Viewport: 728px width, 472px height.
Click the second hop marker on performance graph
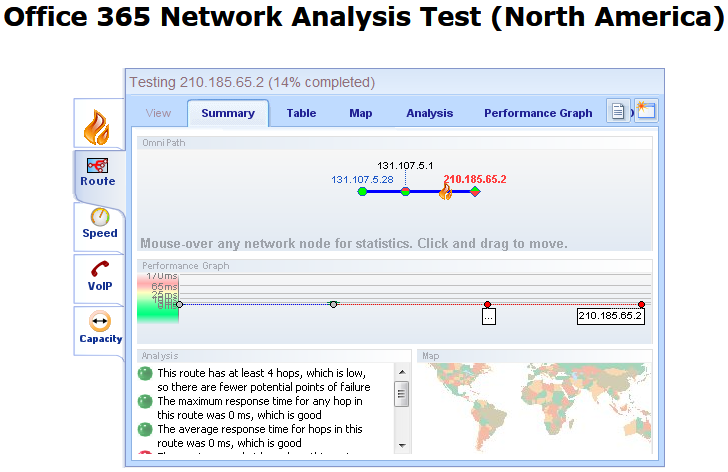click(x=333, y=304)
